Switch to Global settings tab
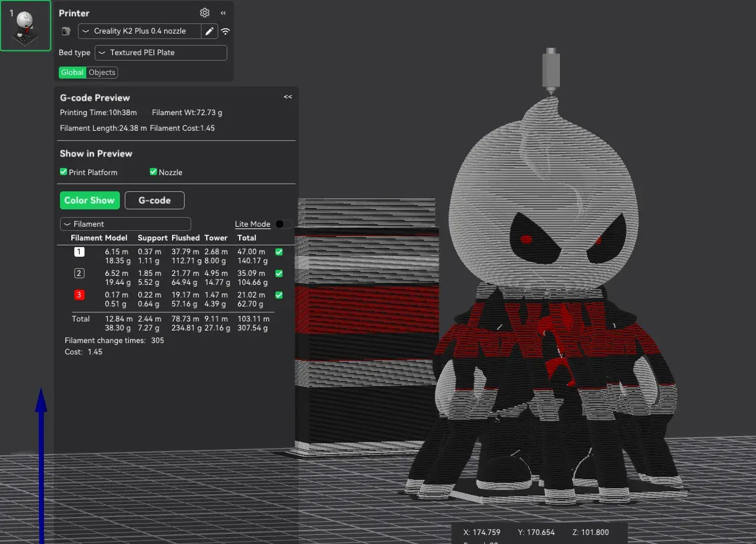The height and width of the screenshot is (544, 756). pos(73,72)
